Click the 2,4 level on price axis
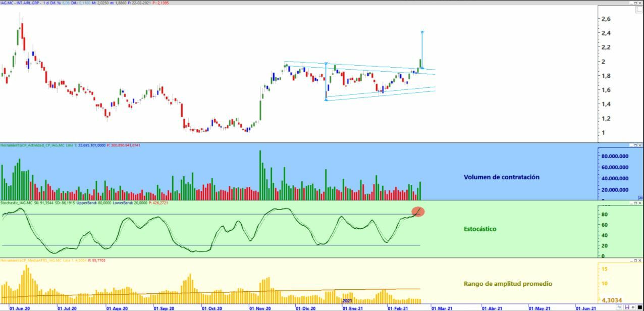Image resolution: width=644 pixels, height=311 pixels. click(606, 33)
